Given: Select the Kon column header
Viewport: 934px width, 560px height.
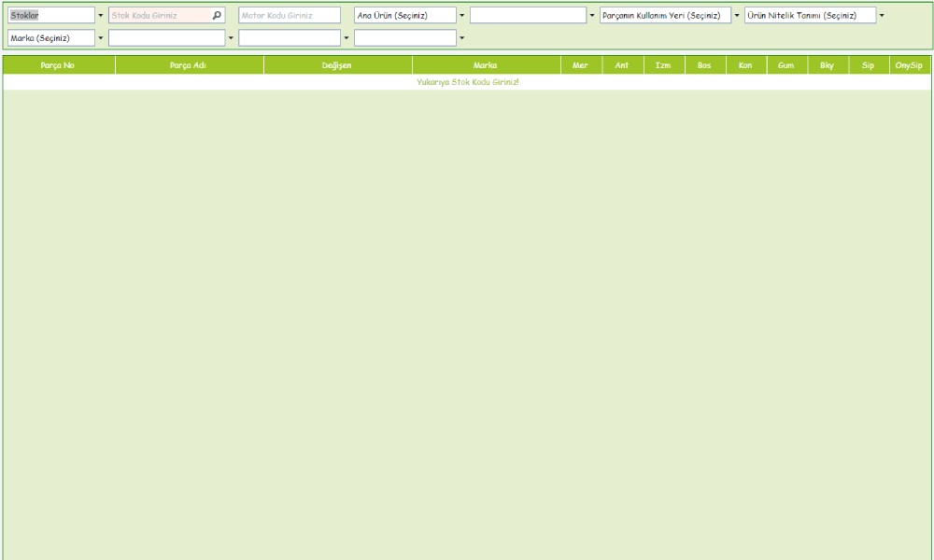Looking at the screenshot, I should [745, 65].
